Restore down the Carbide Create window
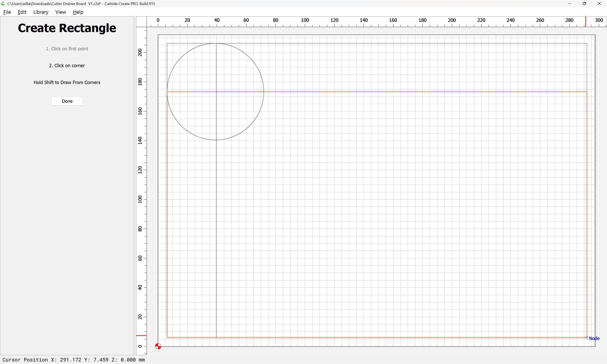607x364 pixels. [x=584, y=4]
